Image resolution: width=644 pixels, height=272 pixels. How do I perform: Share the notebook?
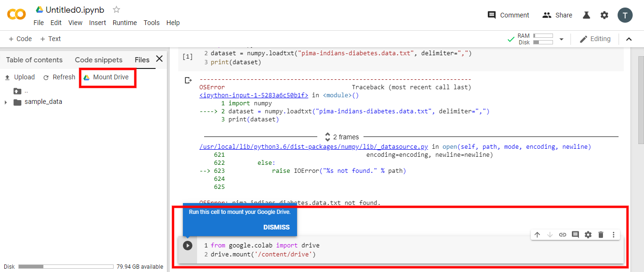557,15
